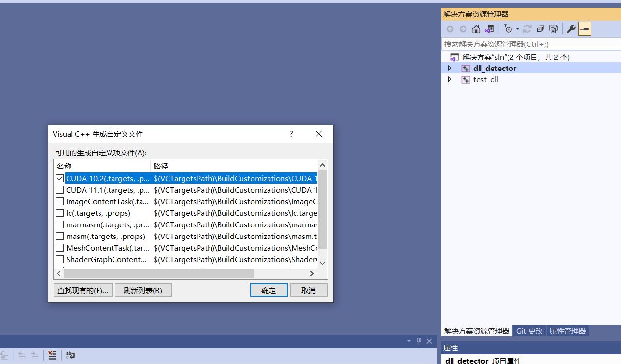Image resolution: width=621 pixels, height=364 pixels.
Task: Enable the lc(.targets, .props) checkbox
Action: coord(60,213)
